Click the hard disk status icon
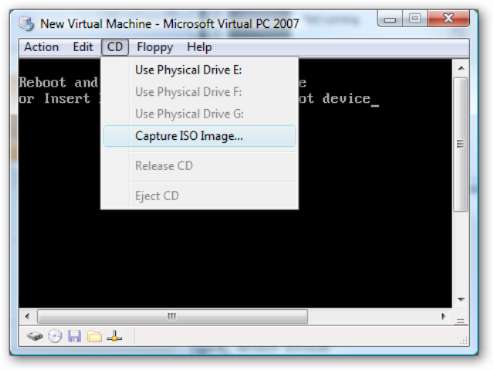Screen dimensions: 493x370 click(x=35, y=336)
